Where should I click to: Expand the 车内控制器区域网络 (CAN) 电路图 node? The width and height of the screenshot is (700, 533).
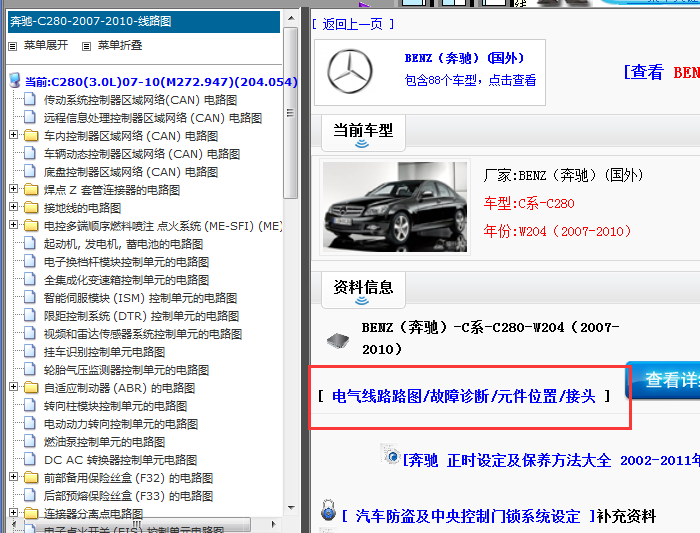[13, 134]
